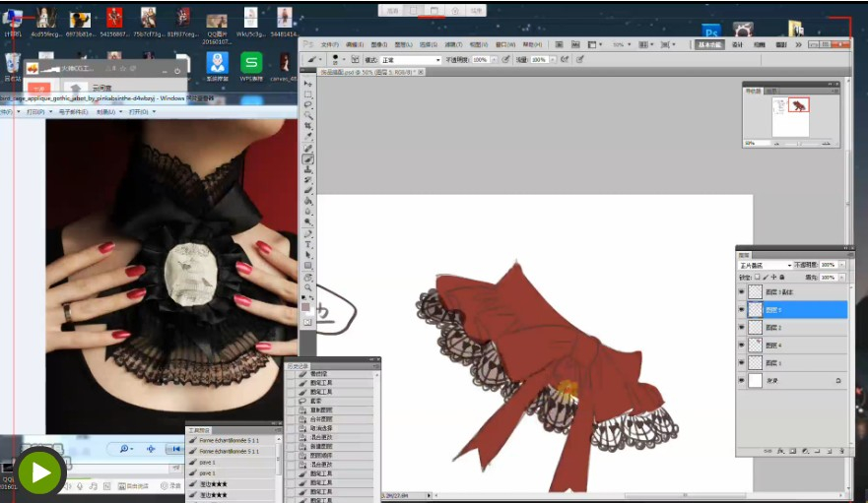Select the Zoom magnifier tool in toolbox

(x=307, y=287)
